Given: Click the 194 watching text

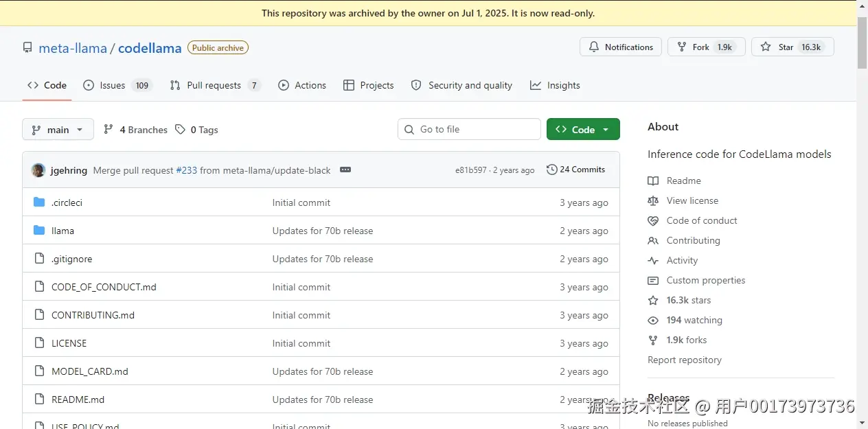Looking at the screenshot, I should 694,320.
